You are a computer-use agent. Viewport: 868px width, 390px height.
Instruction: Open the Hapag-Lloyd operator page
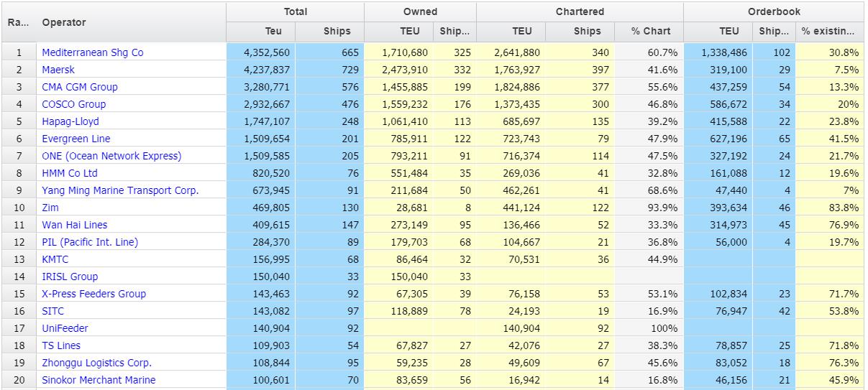pyautogui.click(x=70, y=121)
